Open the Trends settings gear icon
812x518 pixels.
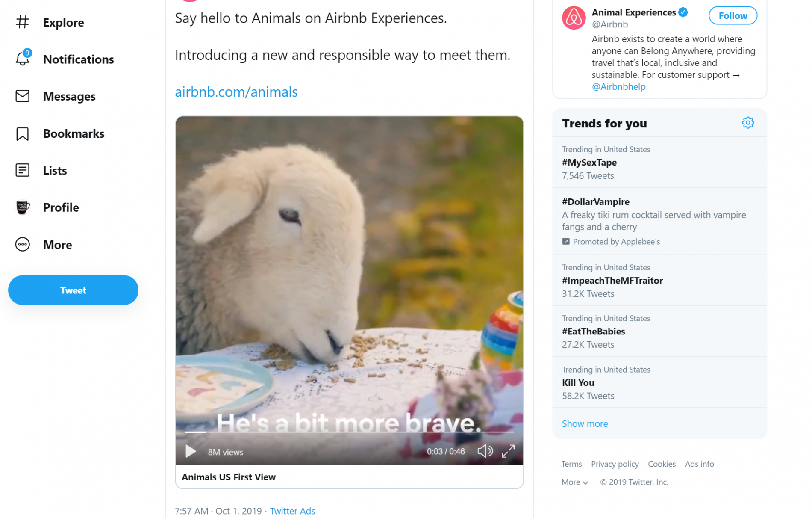(747, 123)
